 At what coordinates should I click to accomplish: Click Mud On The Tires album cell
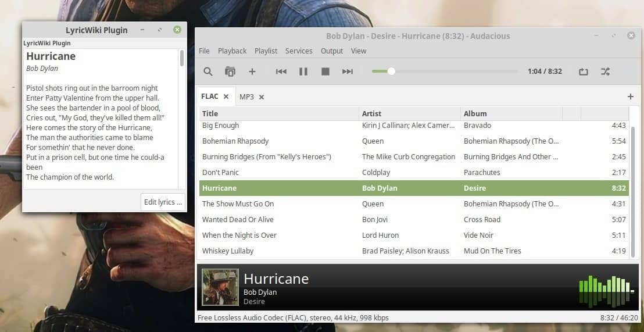(x=492, y=251)
